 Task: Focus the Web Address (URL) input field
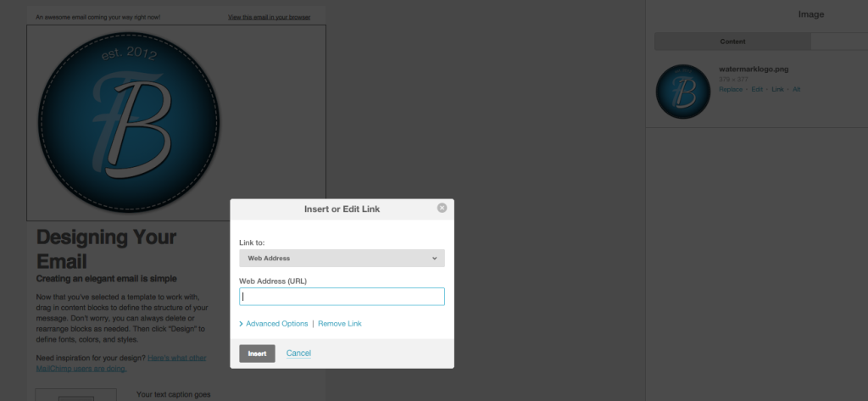(x=342, y=297)
